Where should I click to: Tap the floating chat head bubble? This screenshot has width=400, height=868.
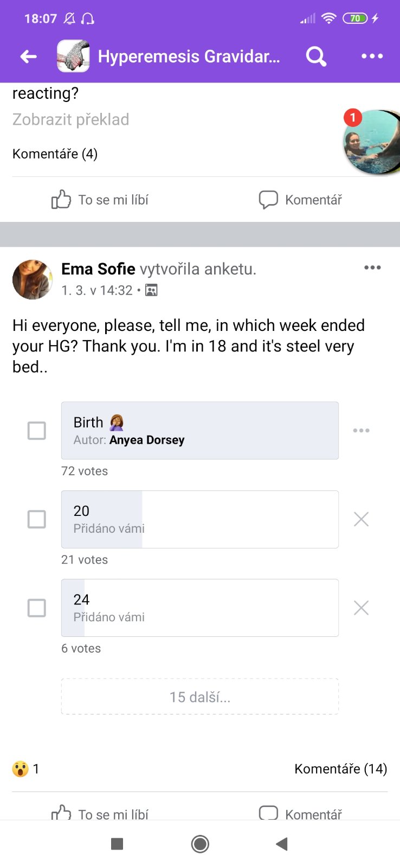[372, 142]
